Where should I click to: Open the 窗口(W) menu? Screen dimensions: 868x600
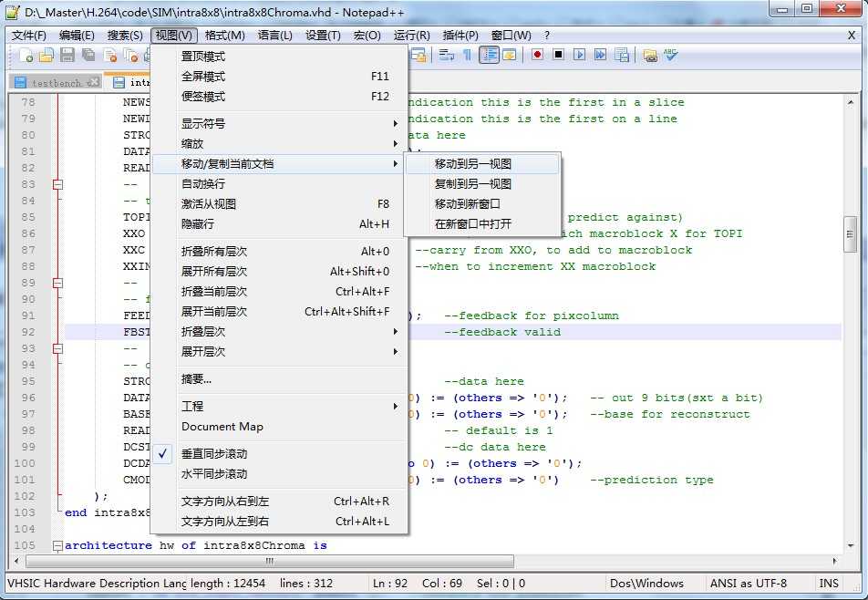511,36
